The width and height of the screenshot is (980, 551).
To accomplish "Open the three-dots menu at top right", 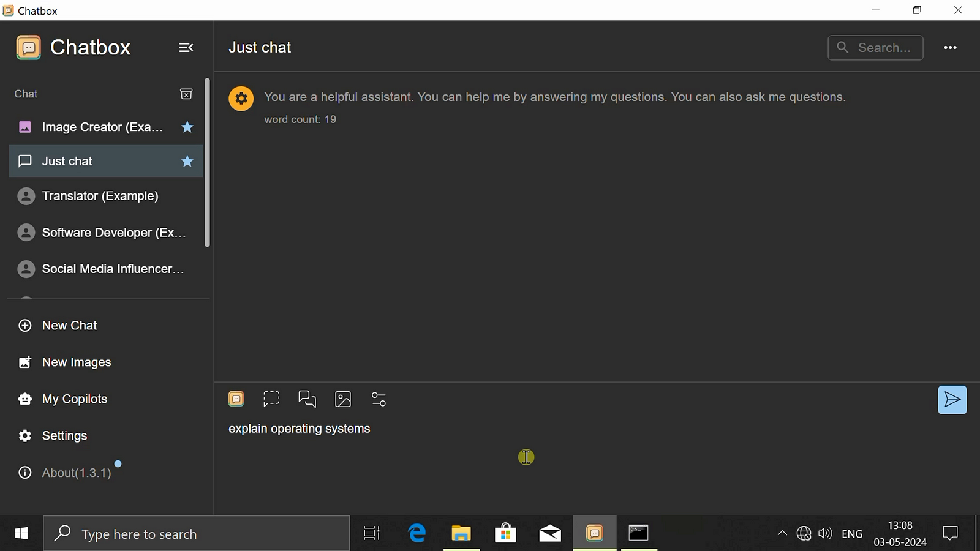I will click(950, 48).
